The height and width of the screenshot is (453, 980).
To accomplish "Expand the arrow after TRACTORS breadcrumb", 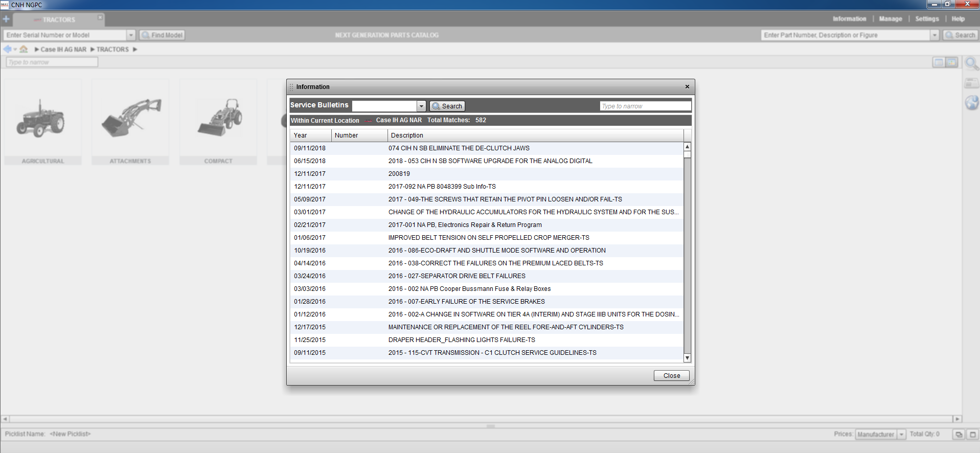I will [x=135, y=50].
